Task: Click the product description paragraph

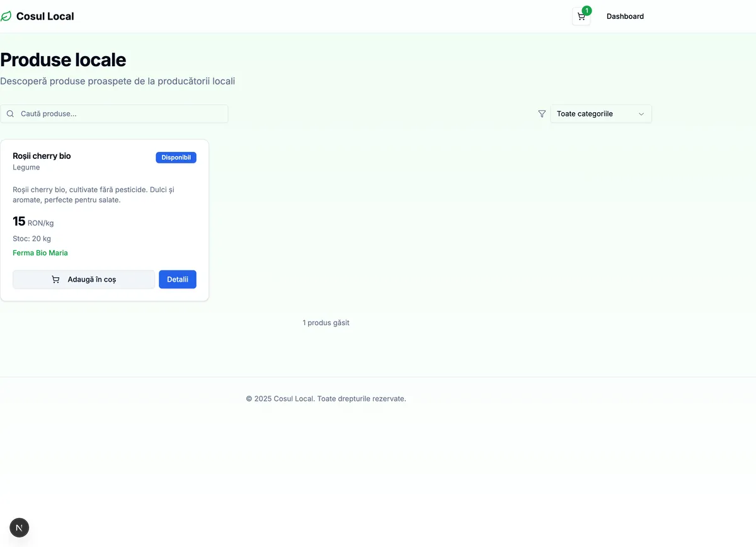Action: click(93, 195)
